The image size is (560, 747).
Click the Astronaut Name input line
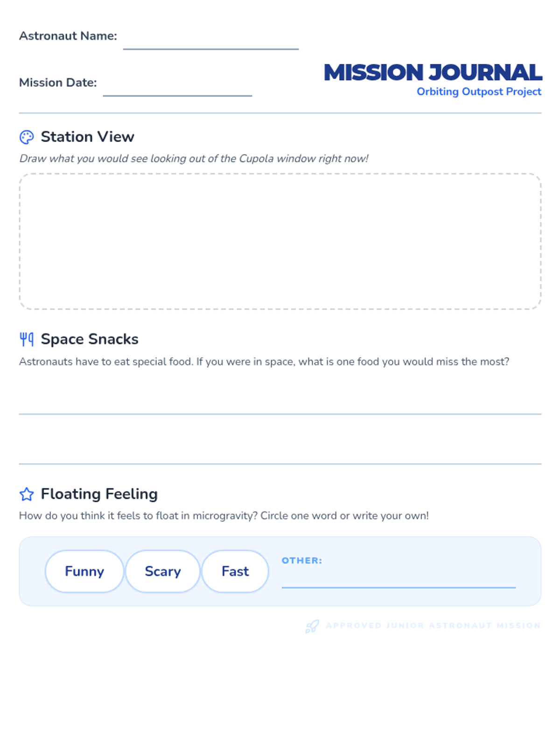point(210,41)
